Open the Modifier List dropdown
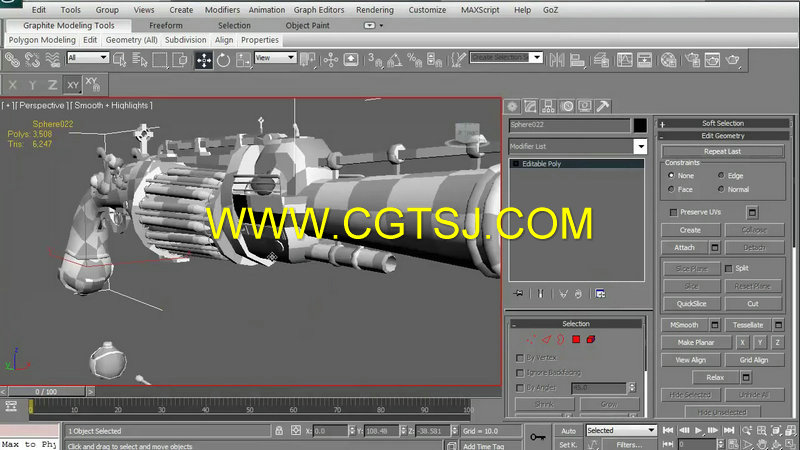Image resolution: width=800 pixels, height=450 pixels. [641, 147]
